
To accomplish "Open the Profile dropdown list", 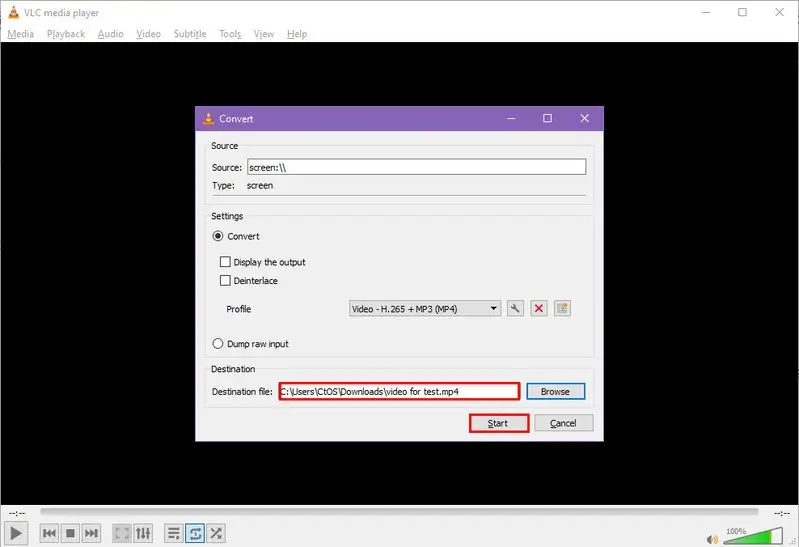I will point(424,308).
